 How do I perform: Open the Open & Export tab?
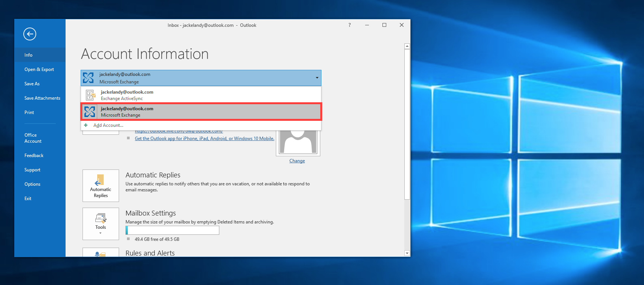(40, 69)
